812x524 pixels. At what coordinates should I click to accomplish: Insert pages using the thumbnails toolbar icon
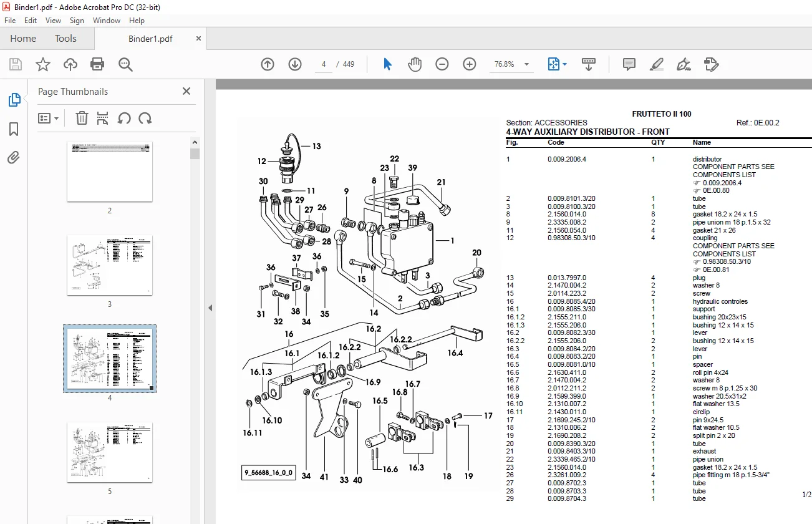click(x=103, y=118)
